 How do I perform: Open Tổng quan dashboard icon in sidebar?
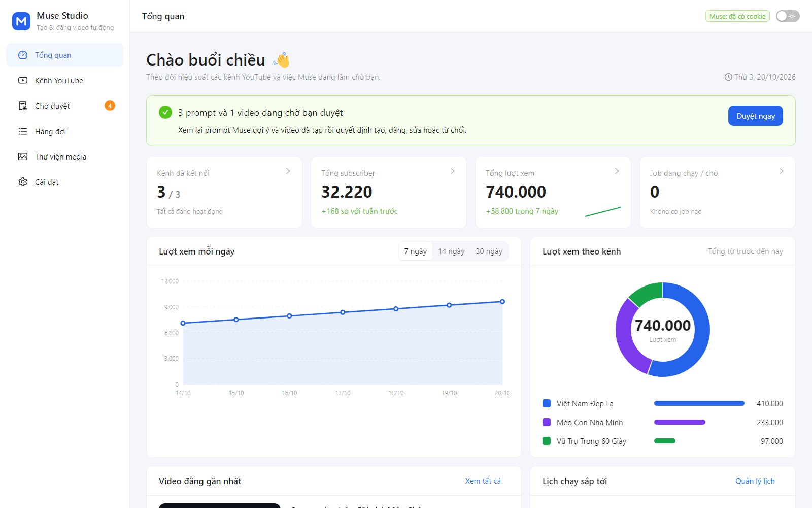tap(23, 55)
